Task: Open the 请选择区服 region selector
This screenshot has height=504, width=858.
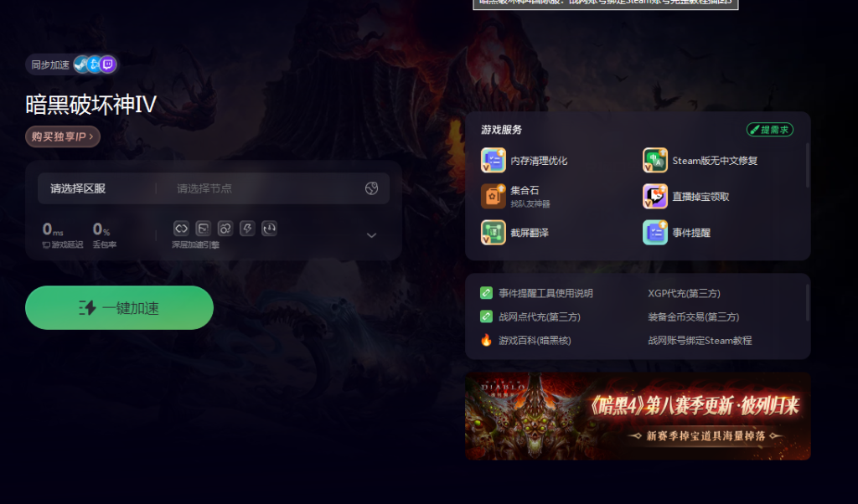Action: 78,188
